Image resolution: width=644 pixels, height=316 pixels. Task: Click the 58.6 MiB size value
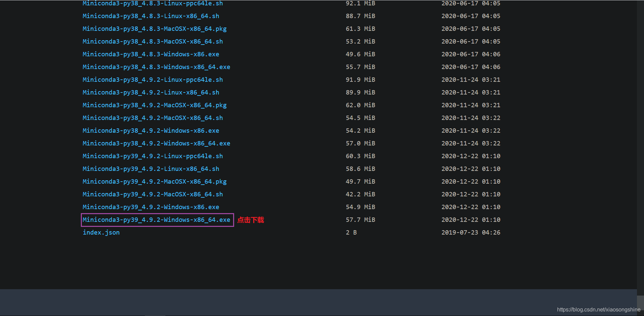pos(361,169)
